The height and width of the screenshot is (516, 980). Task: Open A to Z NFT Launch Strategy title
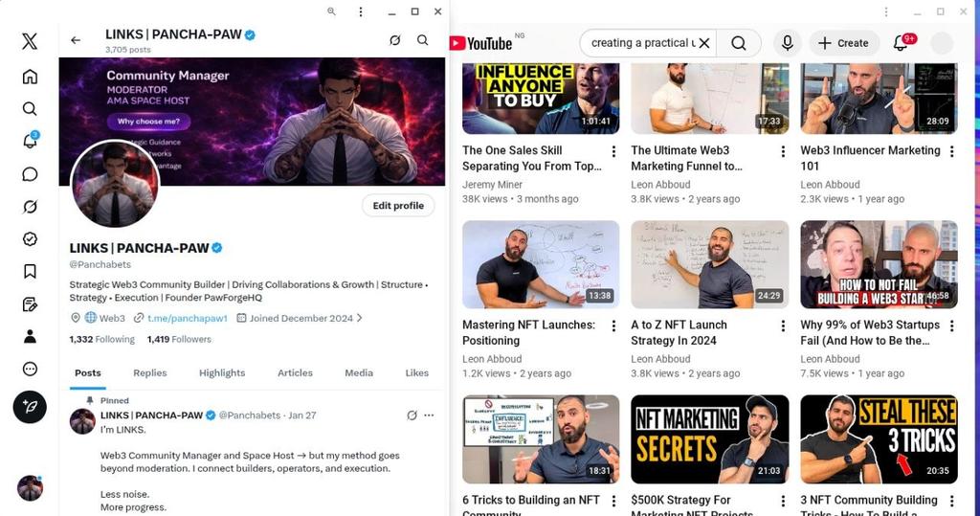point(679,333)
